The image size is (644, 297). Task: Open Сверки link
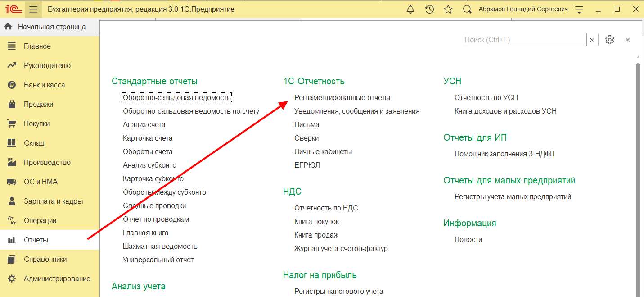pos(306,138)
